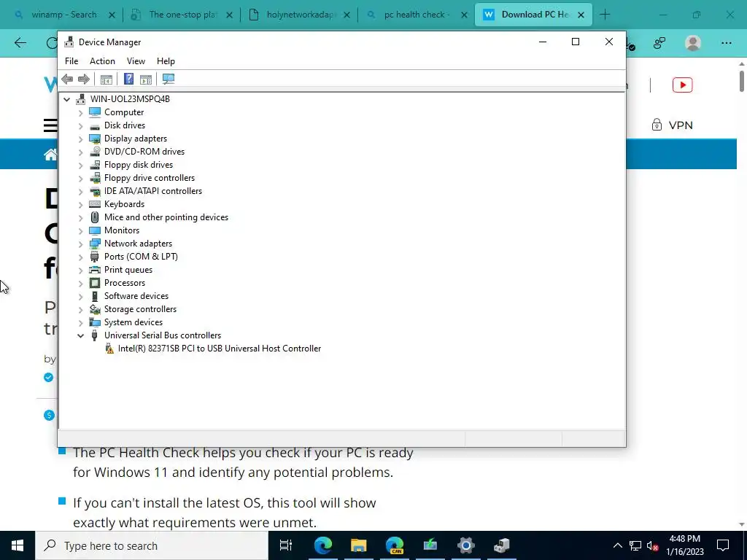The image size is (747, 560).
Task: Open the View menu
Action: click(136, 61)
